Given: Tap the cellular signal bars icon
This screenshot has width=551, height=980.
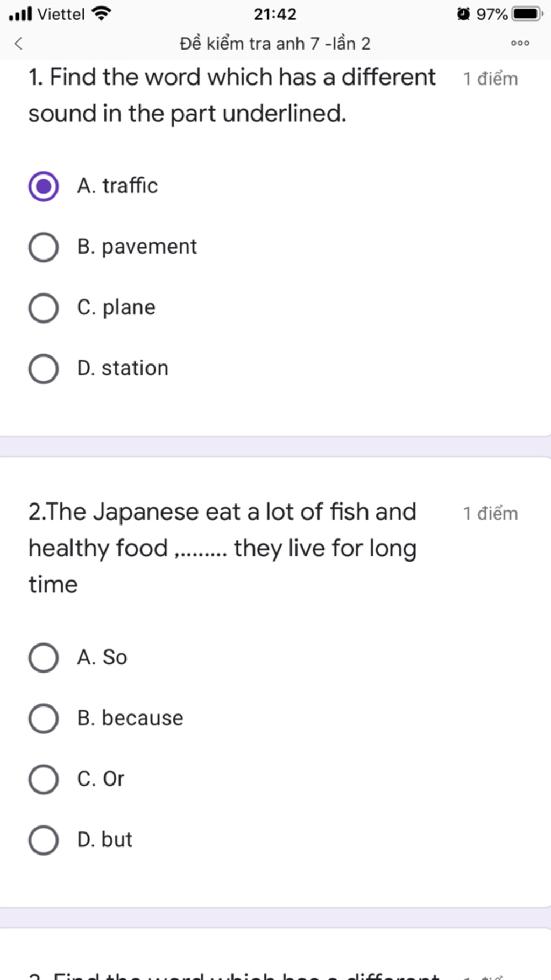Looking at the screenshot, I should click(x=20, y=13).
